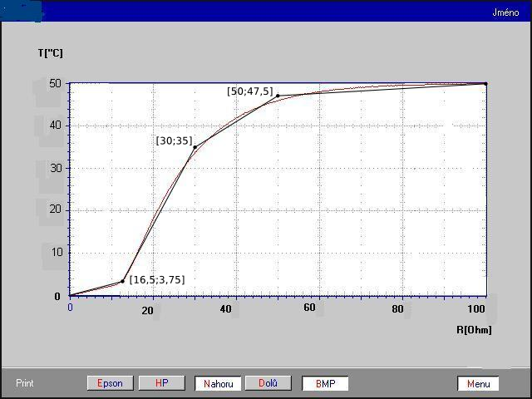
Task: Click the Nahoru button
Action: pos(218,383)
